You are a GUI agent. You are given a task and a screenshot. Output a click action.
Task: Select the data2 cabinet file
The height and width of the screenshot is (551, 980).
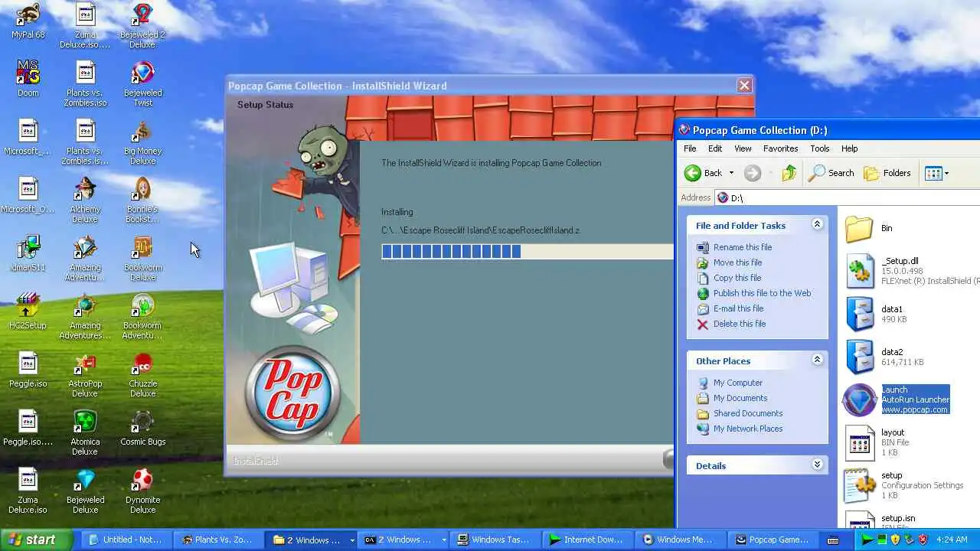884,357
